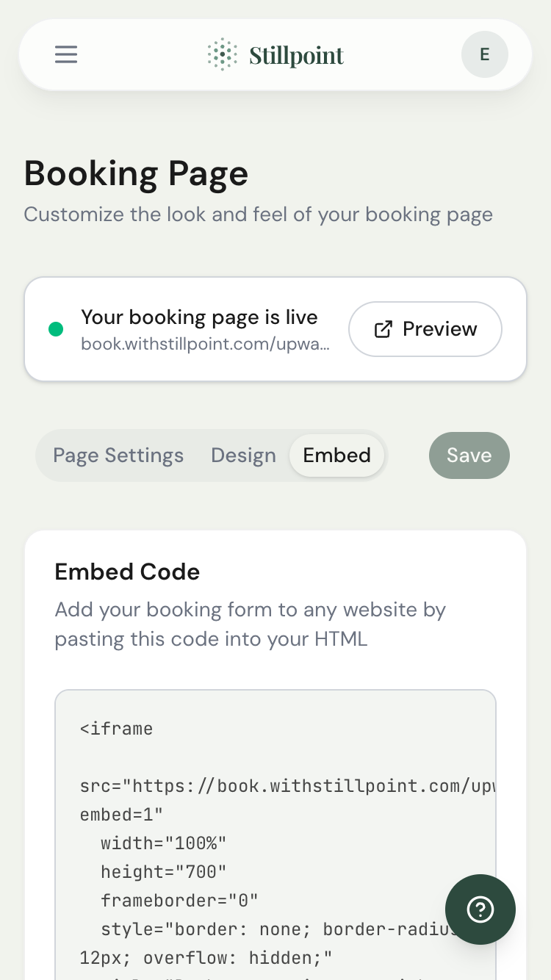Switch to the Design tab
The height and width of the screenshot is (980, 551).
(x=243, y=455)
